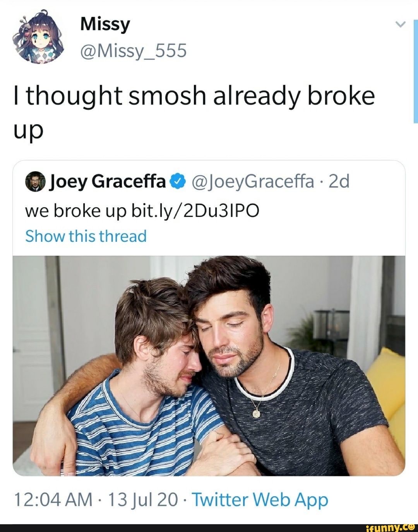Click the 2d quoted tweet timestamp
The width and height of the screenshot is (418, 532).
click(x=339, y=181)
